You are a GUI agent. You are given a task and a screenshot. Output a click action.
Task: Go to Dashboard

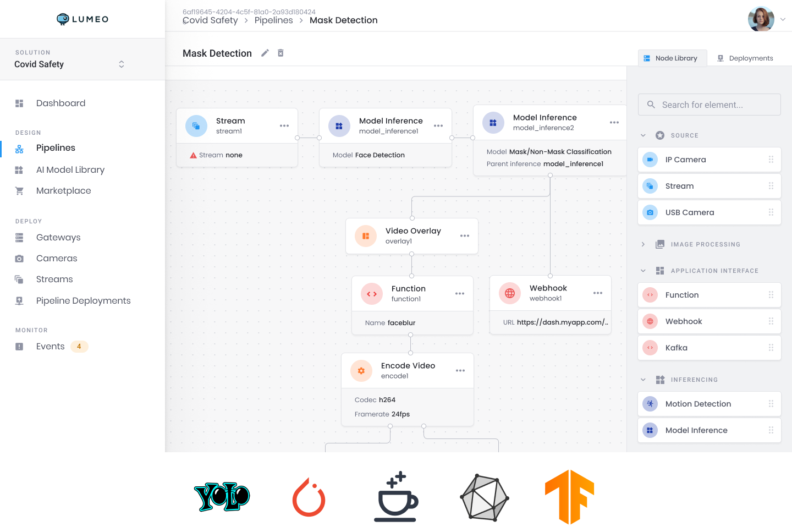click(x=61, y=103)
